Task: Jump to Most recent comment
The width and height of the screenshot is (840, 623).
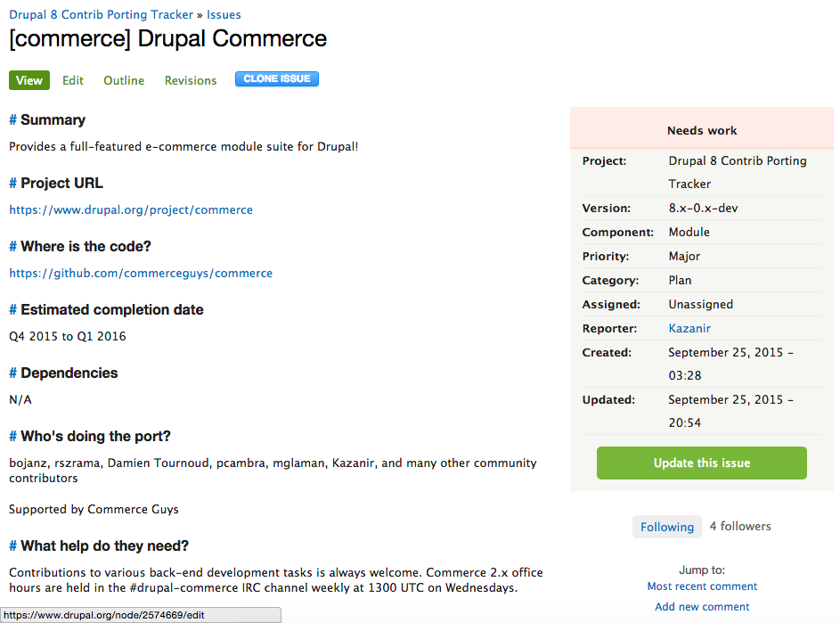Action: tap(702, 586)
